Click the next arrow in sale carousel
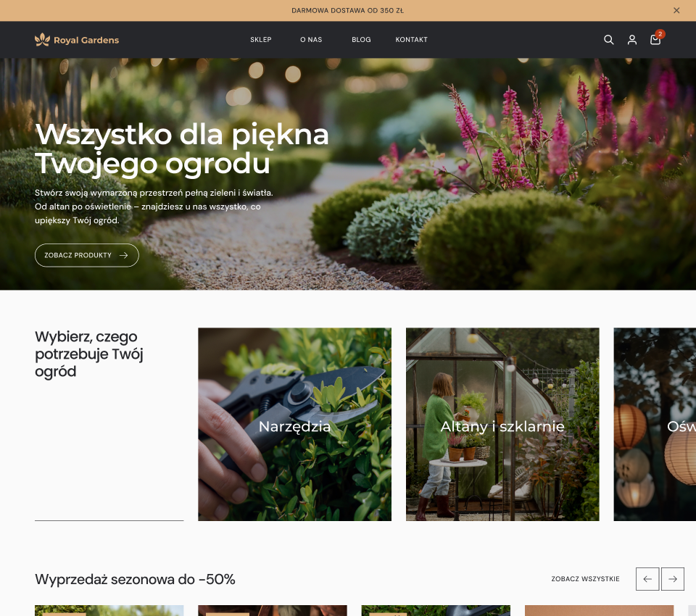The width and height of the screenshot is (696, 616). pyautogui.click(x=673, y=579)
